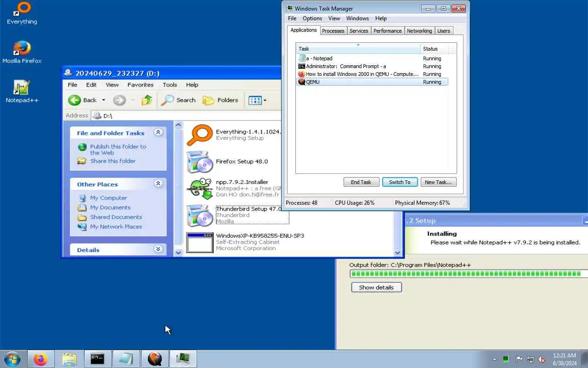
Task: Select the Firefox Setup 48.0 icon
Action: click(199, 161)
